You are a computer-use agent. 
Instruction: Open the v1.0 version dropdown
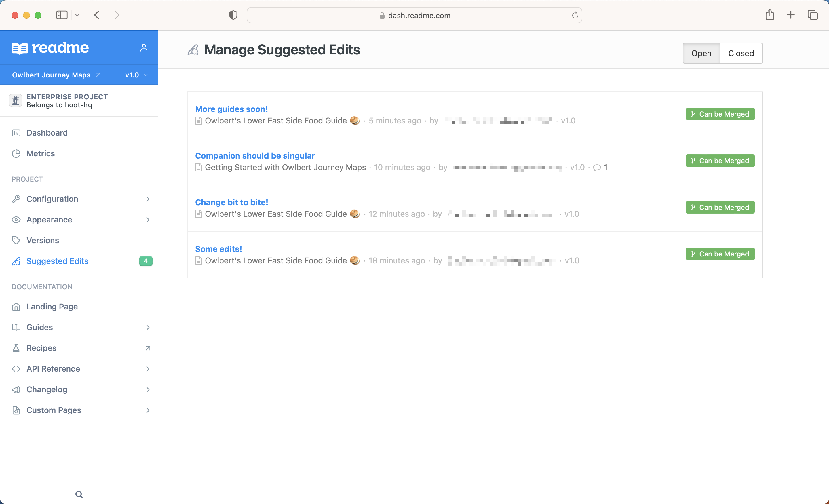[136, 75]
